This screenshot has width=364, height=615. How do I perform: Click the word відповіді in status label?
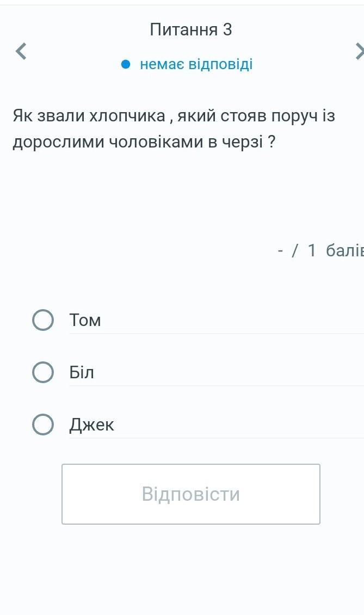(220, 65)
